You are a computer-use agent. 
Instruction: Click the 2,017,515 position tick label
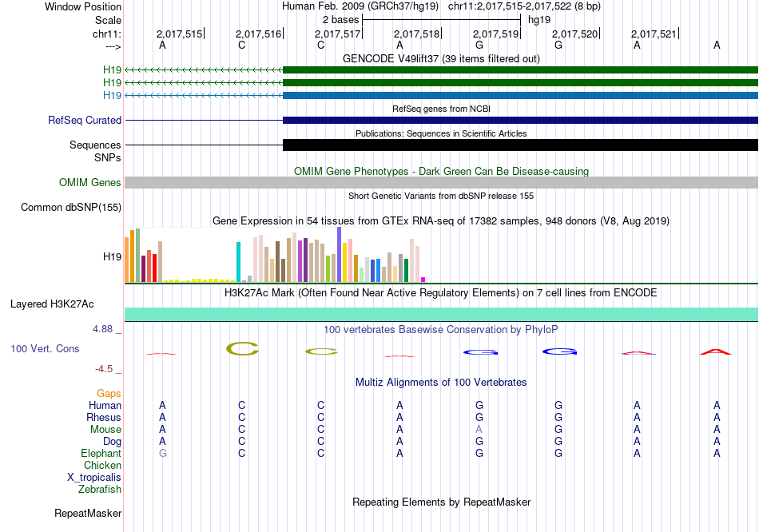179,34
